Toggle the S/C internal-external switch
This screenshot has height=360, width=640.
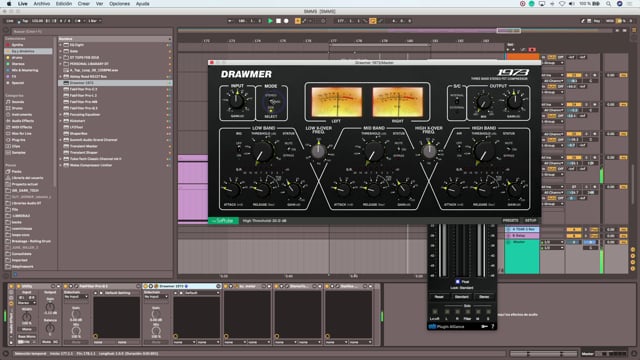click(456, 102)
